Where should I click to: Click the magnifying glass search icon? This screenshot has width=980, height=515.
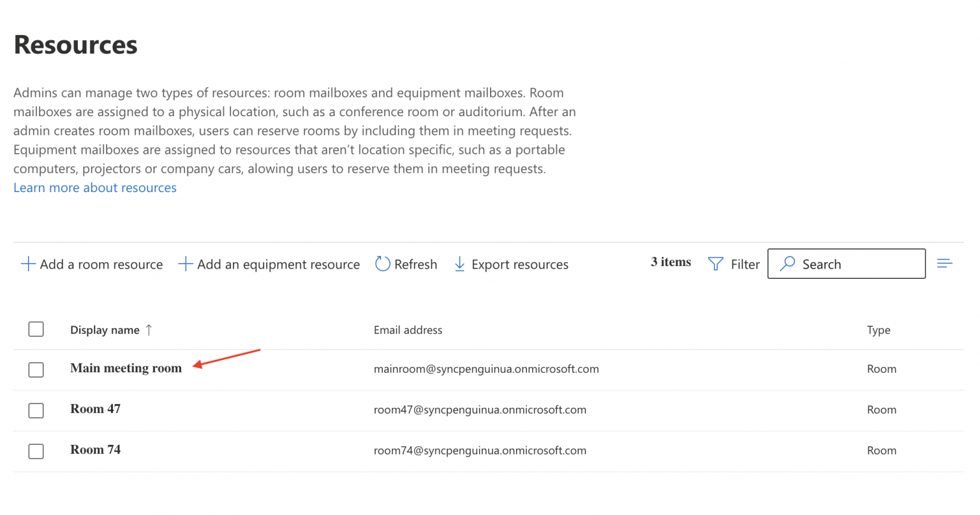(787, 264)
